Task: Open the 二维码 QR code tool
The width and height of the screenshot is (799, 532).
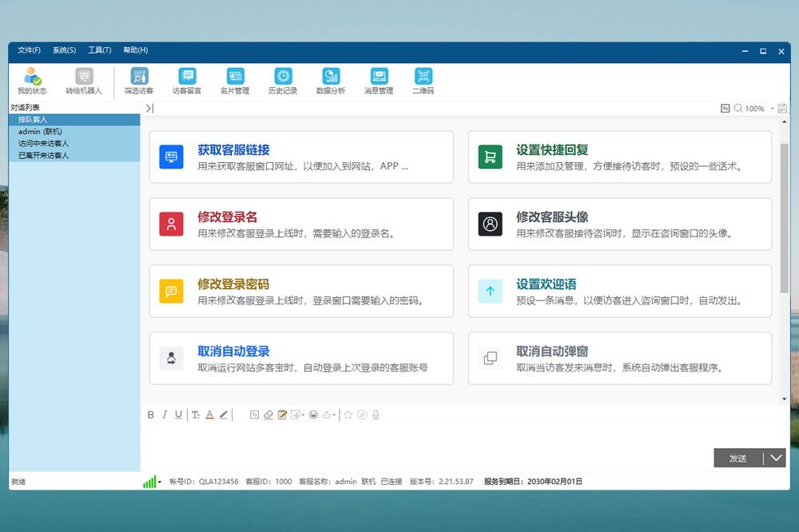Action: (423, 81)
